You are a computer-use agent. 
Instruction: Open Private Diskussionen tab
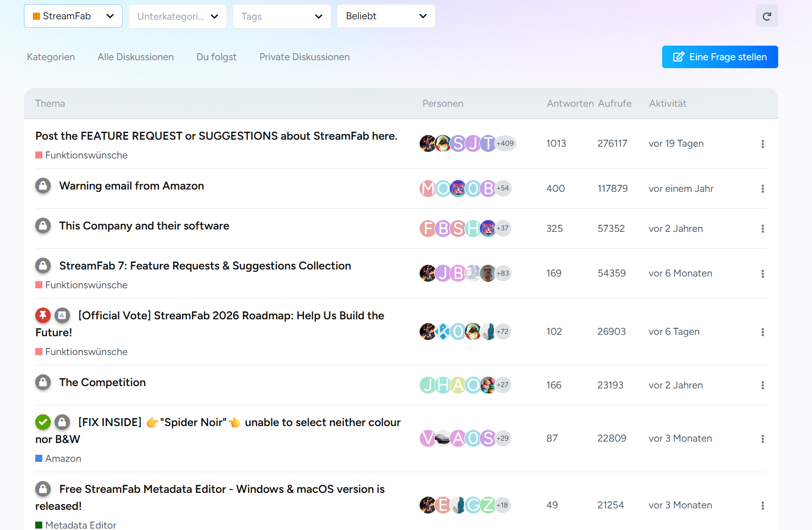304,57
